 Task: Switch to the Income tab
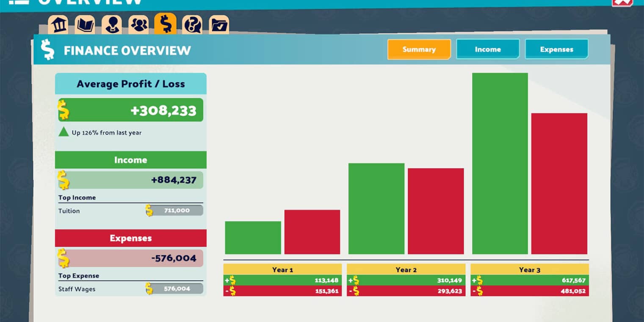click(488, 50)
